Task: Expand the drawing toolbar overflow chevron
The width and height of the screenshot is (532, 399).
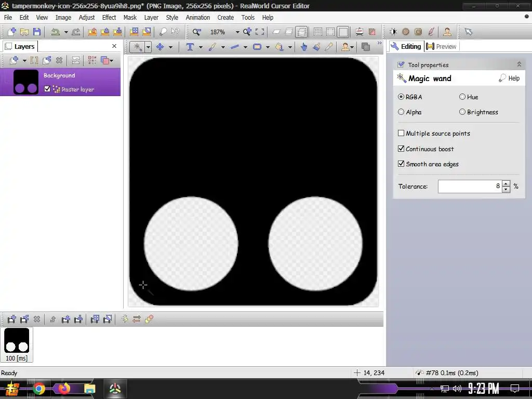Action: pyautogui.click(x=379, y=43)
